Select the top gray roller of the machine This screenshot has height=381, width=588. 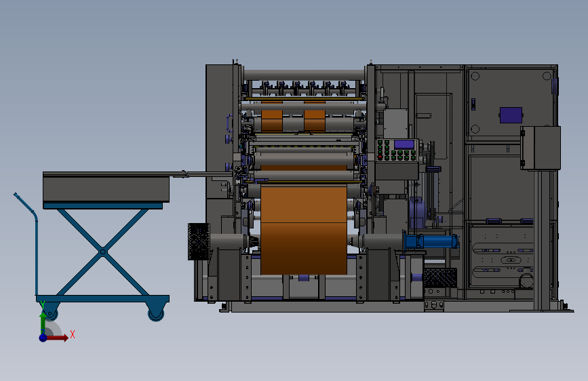[304, 75]
